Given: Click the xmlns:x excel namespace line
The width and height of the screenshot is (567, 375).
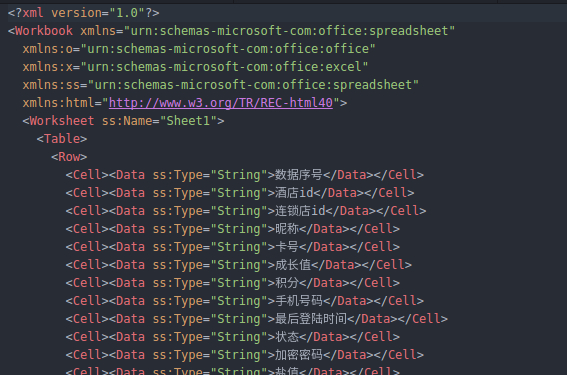Looking at the screenshot, I should [195, 67].
